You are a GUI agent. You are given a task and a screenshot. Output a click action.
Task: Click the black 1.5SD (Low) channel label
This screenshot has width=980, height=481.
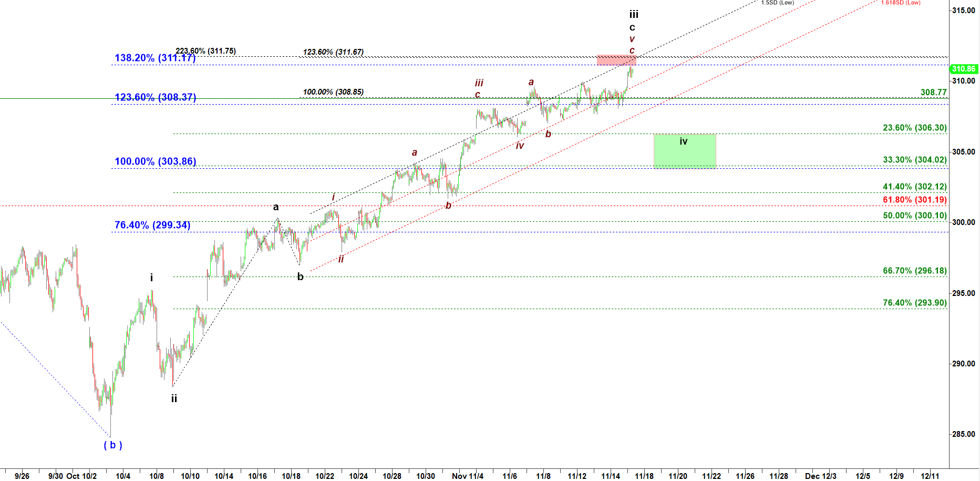point(777,3)
